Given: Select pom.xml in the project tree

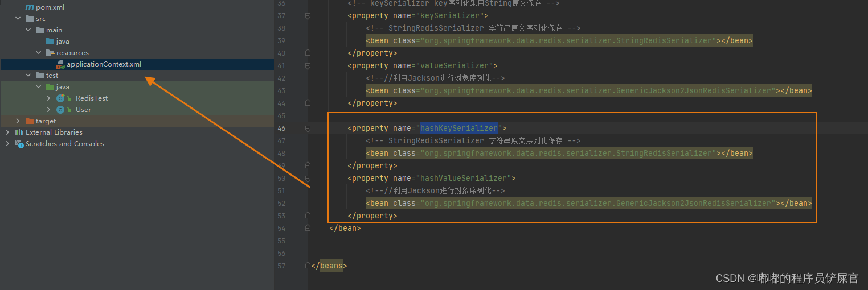Looking at the screenshot, I should pyautogui.click(x=50, y=7).
